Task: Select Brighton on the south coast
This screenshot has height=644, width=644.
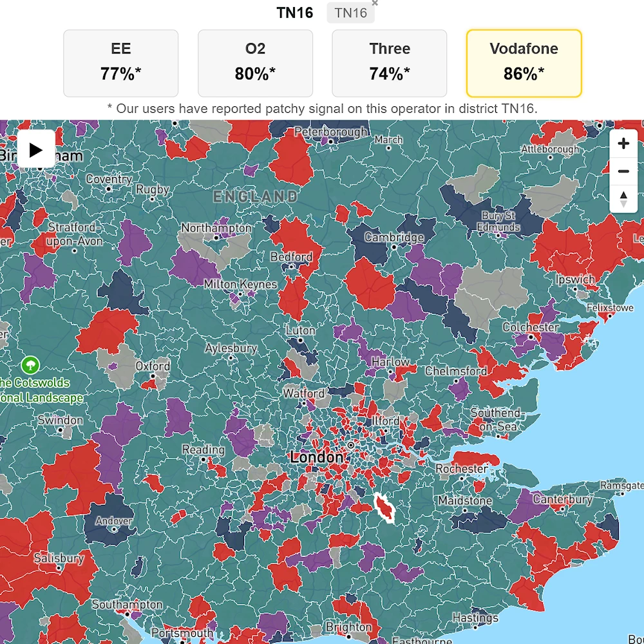Action: [348, 627]
